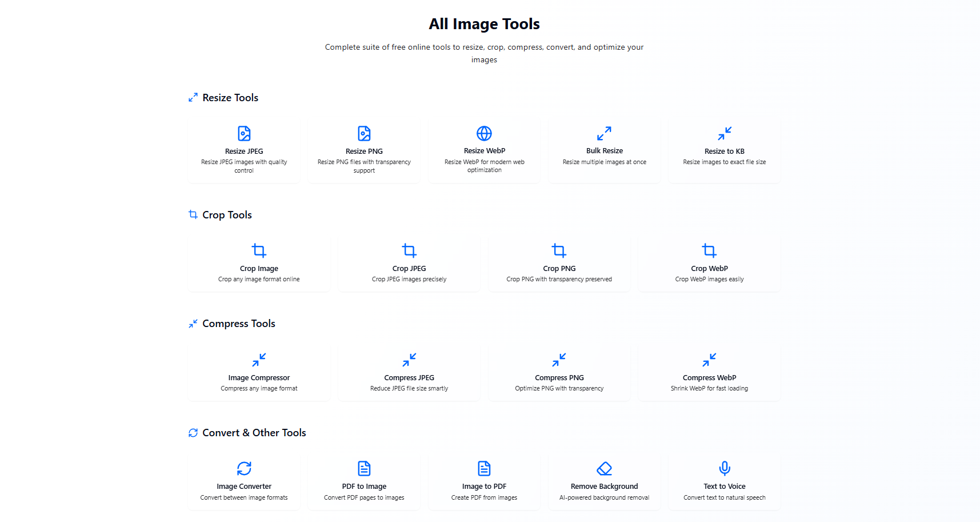Click the Image Converter refresh arrows icon
The height and width of the screenshot is (522, 980).
click(x=244, y=468)
